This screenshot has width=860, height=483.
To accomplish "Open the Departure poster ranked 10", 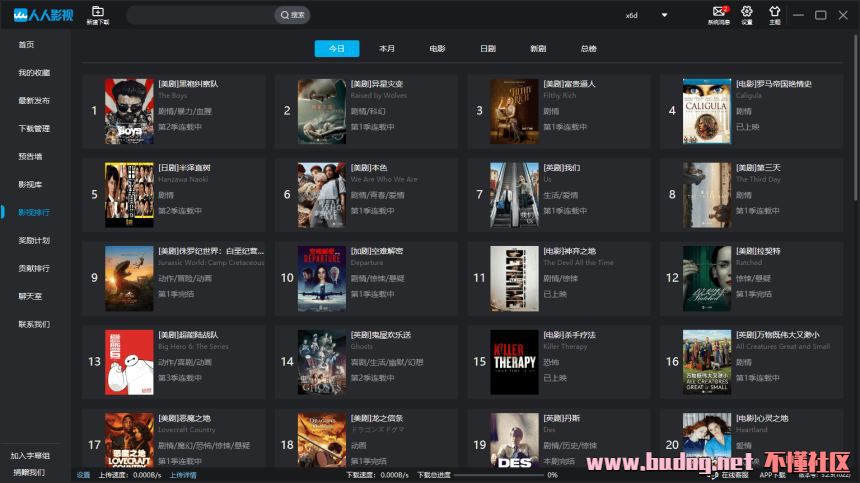I will pyautogui.click(x=322, y=279).
